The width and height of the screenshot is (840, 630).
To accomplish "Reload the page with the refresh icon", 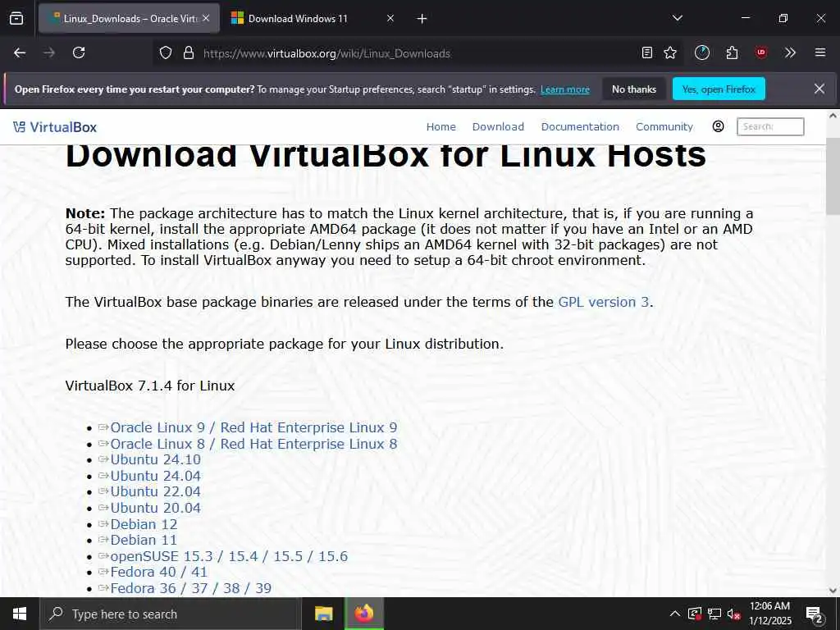I will (79, 52).
